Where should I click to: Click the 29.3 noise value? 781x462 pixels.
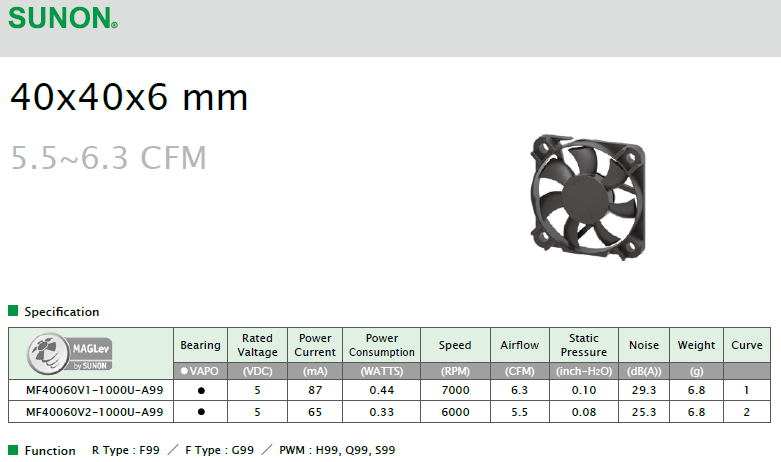click(x=644, y=390)
